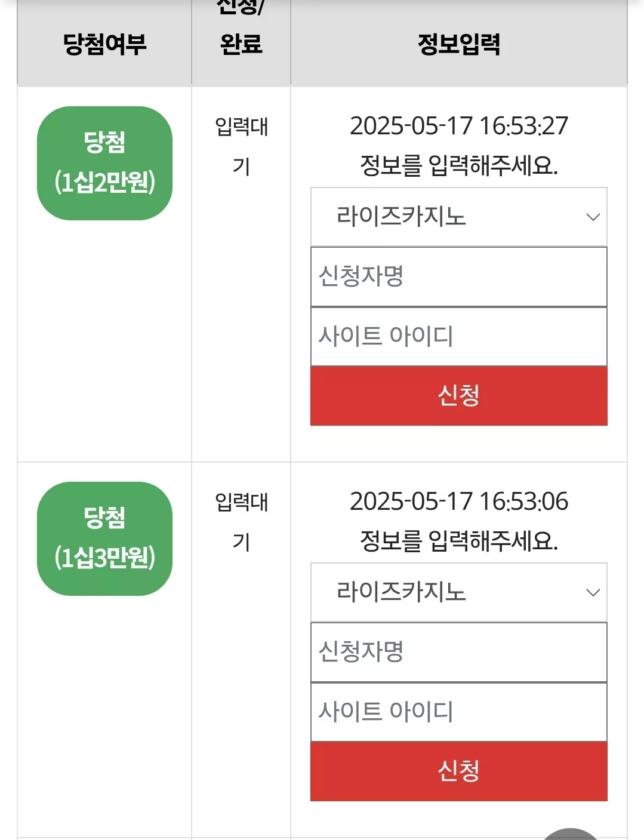
Task: Focus the 신청자명 field in the 1십2만원 row
Action: pyautogui.click(x=459, y=277)
